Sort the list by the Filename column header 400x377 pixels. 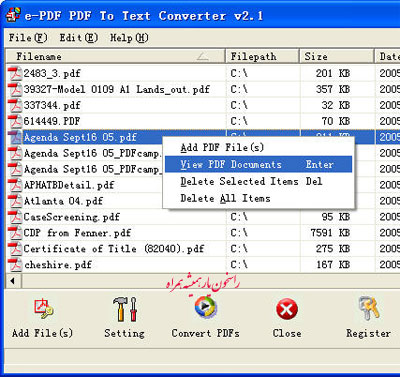pos(116,56)
